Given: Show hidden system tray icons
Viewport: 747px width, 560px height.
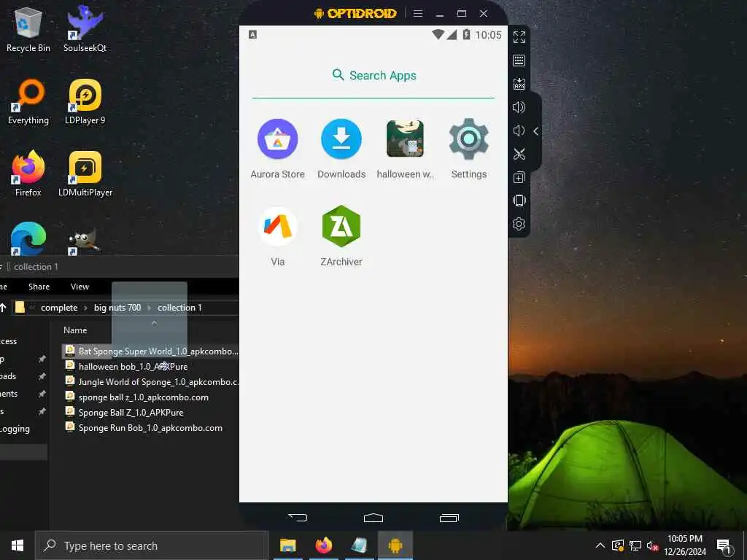Looking at the screenshot, I should tap(600, 545).
